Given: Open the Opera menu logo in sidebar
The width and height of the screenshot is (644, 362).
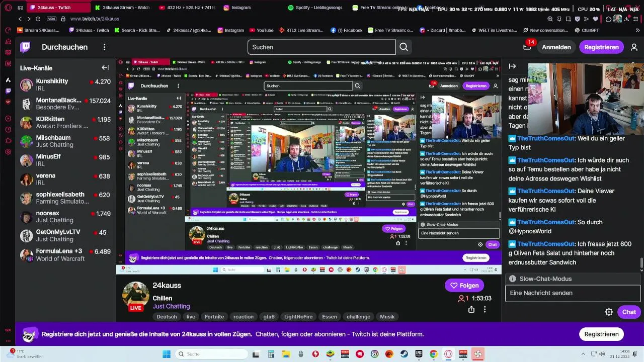Looking at the screenshot, I should (8, 8).
